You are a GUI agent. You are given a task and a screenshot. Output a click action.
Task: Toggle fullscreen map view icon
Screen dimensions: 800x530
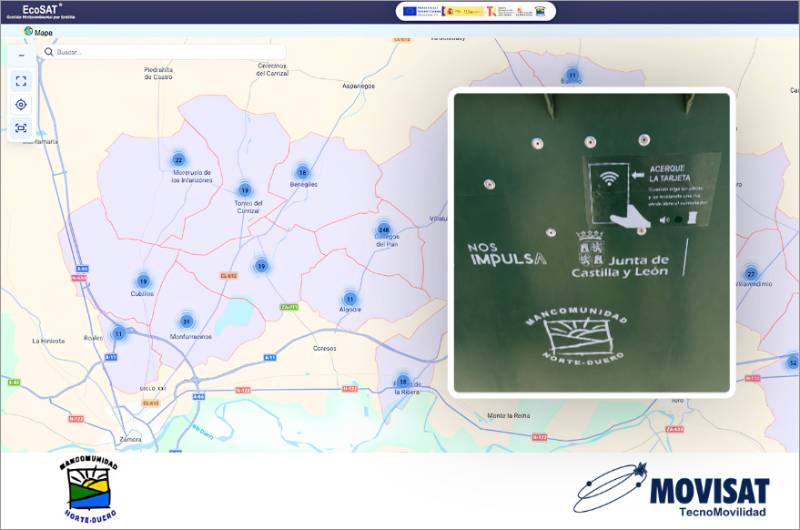[x=21, y=81]
